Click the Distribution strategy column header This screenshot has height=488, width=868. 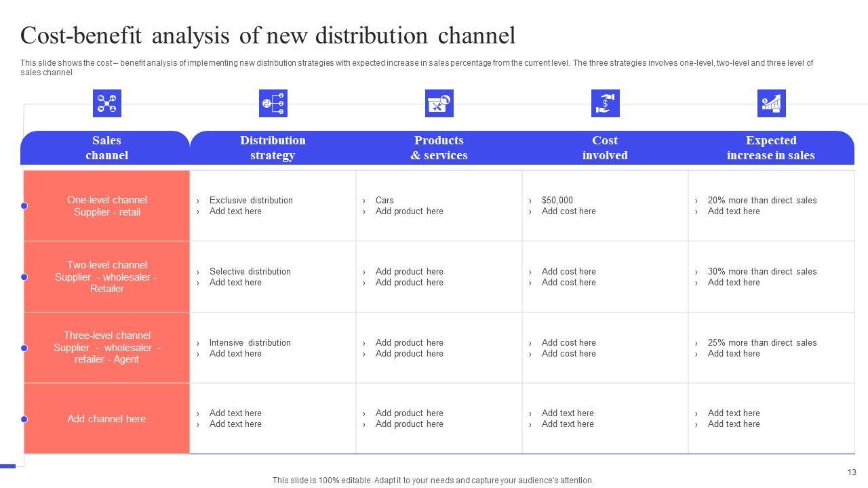coord(273,148)
